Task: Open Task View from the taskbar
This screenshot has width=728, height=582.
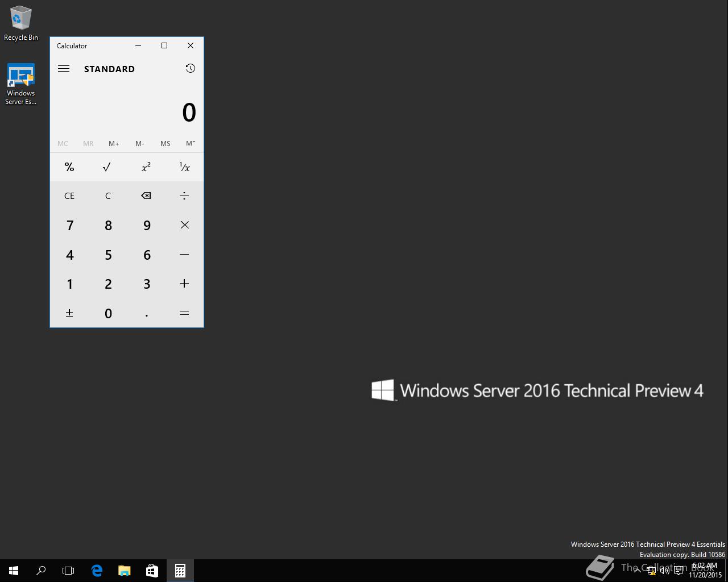Action: (68, 571)
